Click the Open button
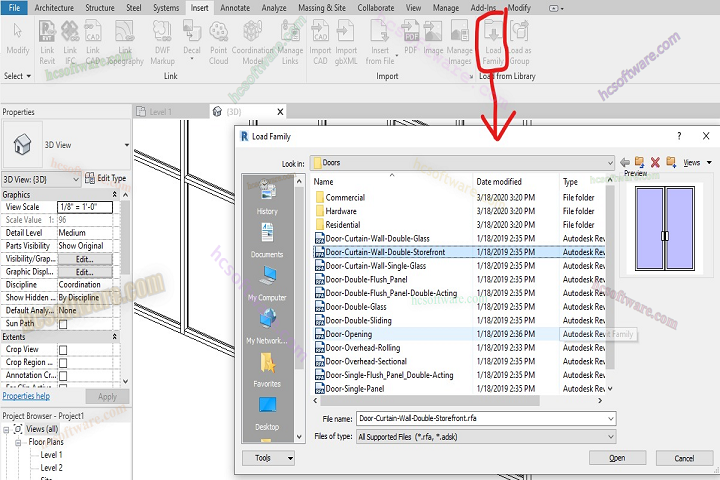Screen dimensions: 720x480 (x=617, y=458)
